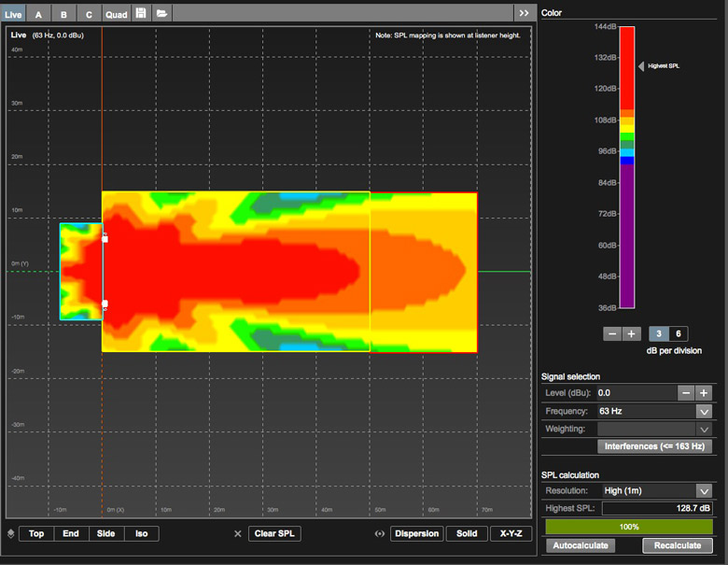The image size is (728, 565).
Task: Increase Level (dBu) with plus
Action: click(x=704, y=393)
